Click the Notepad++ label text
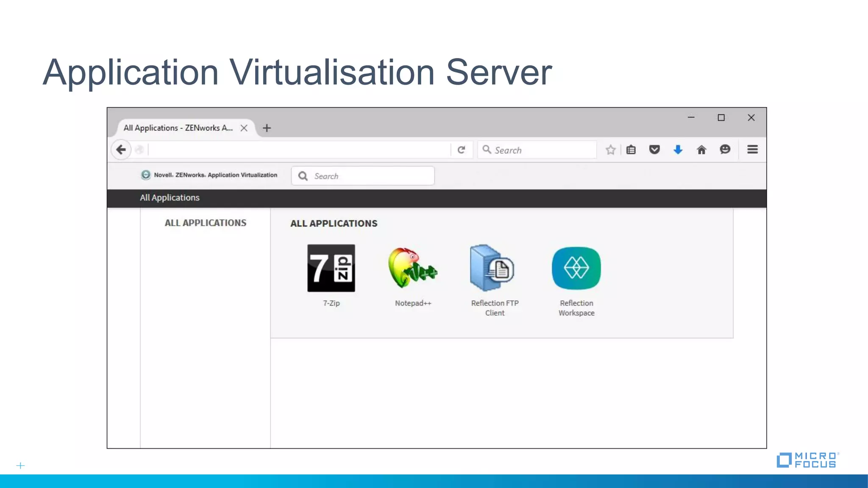 click(x=413, y=303)
